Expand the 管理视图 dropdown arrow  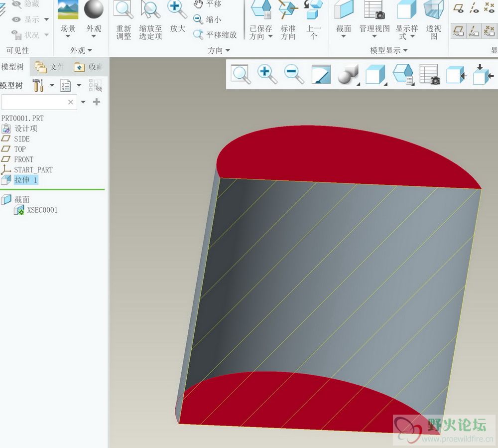pos(374,36)
